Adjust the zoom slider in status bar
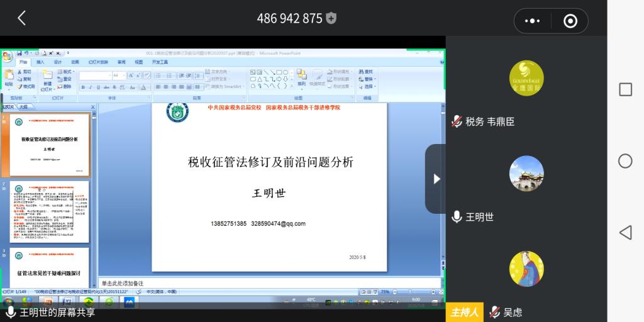Screen dimensions: 644x322 click(409, 292)
